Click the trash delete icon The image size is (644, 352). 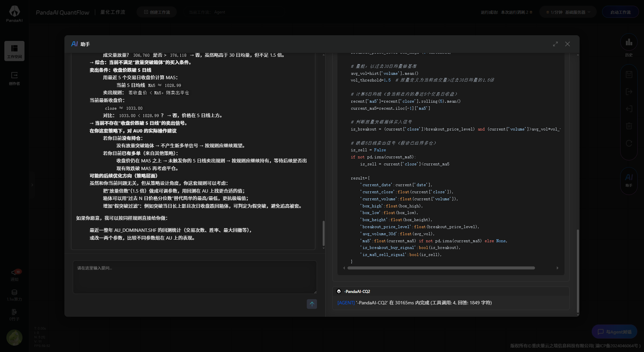click(x=629, y=126)
